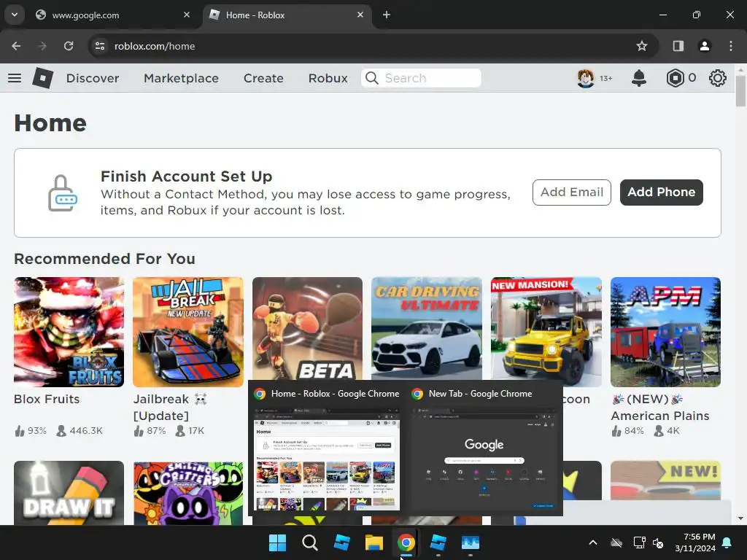
Task: Open the Chrome side panel
Action: click(678, 46)
